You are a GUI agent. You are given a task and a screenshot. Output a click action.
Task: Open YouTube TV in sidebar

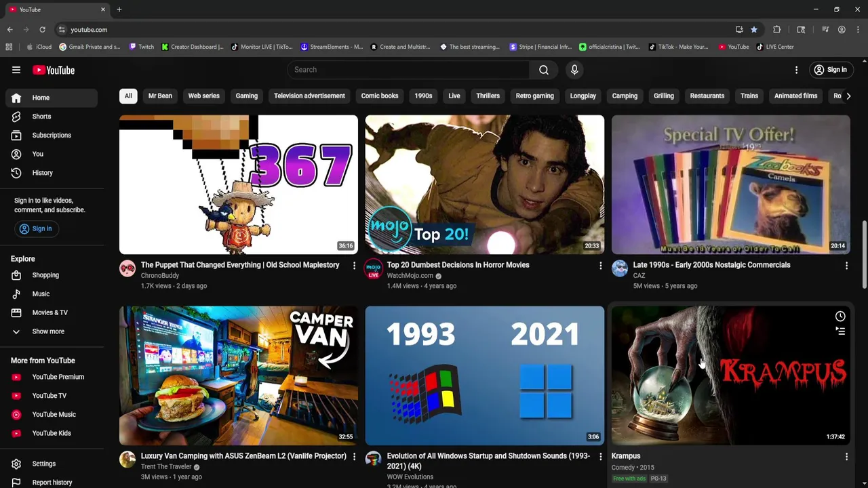coord(52,396)
